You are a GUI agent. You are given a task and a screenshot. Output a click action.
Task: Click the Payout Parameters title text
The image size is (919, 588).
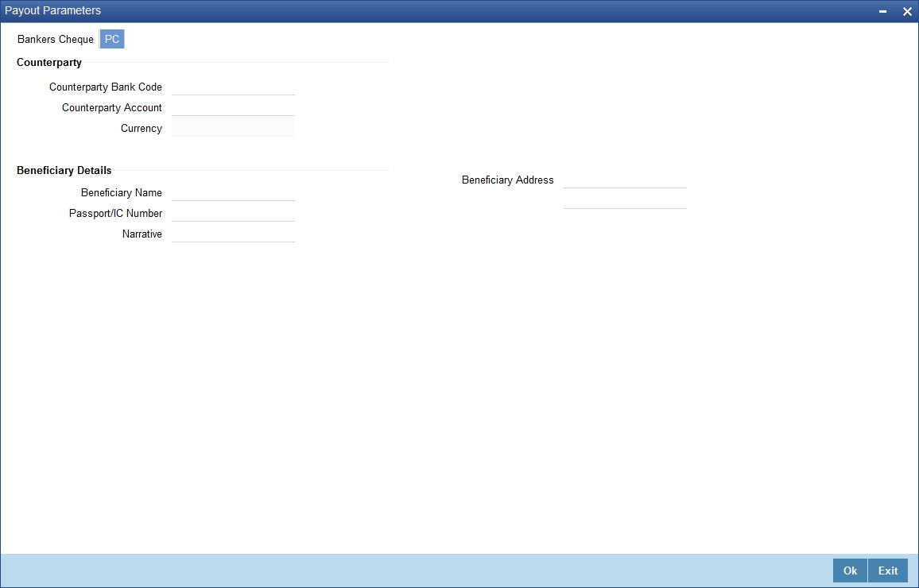(x=52, y=10)
